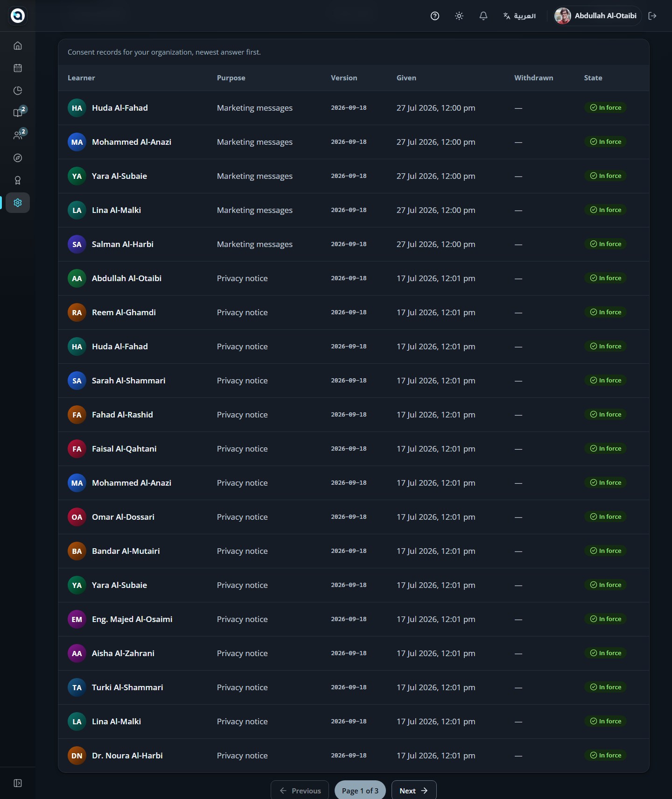672x799 pixels.
Task: Open the notifications bell
Action: tap(483, 16)
